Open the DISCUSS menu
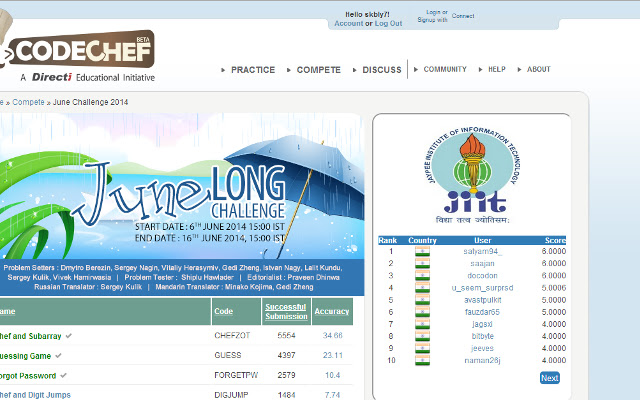640x400 pixels. point(382,70)
